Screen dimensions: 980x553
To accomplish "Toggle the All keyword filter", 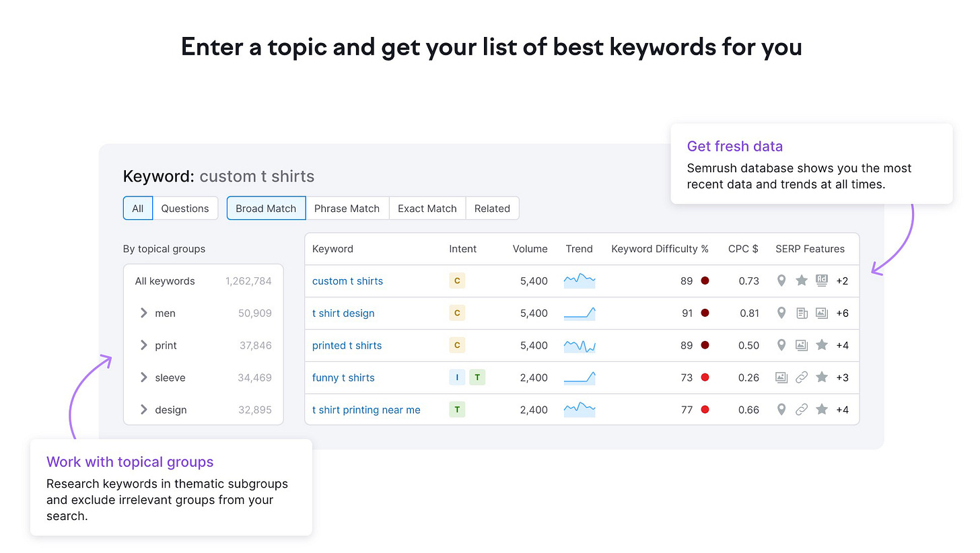I will 138,209.
